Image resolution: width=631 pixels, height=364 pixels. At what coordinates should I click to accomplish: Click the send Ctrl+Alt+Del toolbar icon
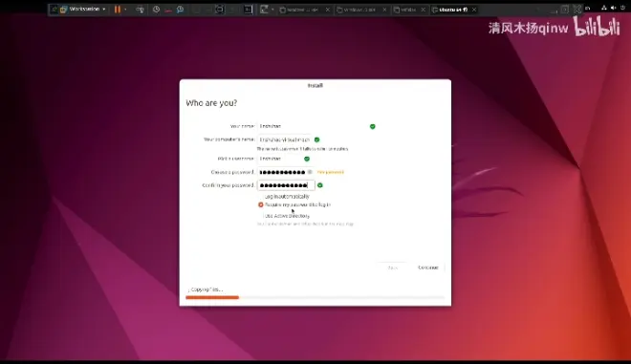140,10
